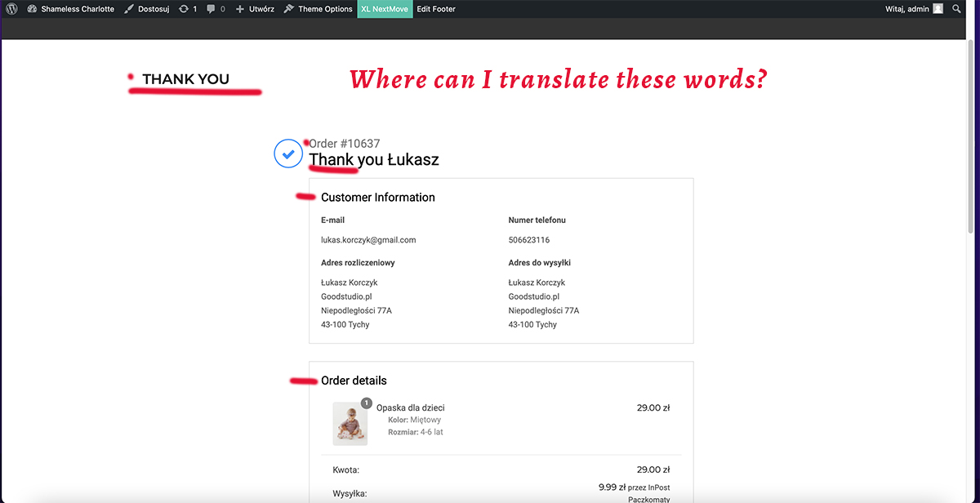
Task: Select billing address line 43-100 Tychy
Action: (345, 325)
